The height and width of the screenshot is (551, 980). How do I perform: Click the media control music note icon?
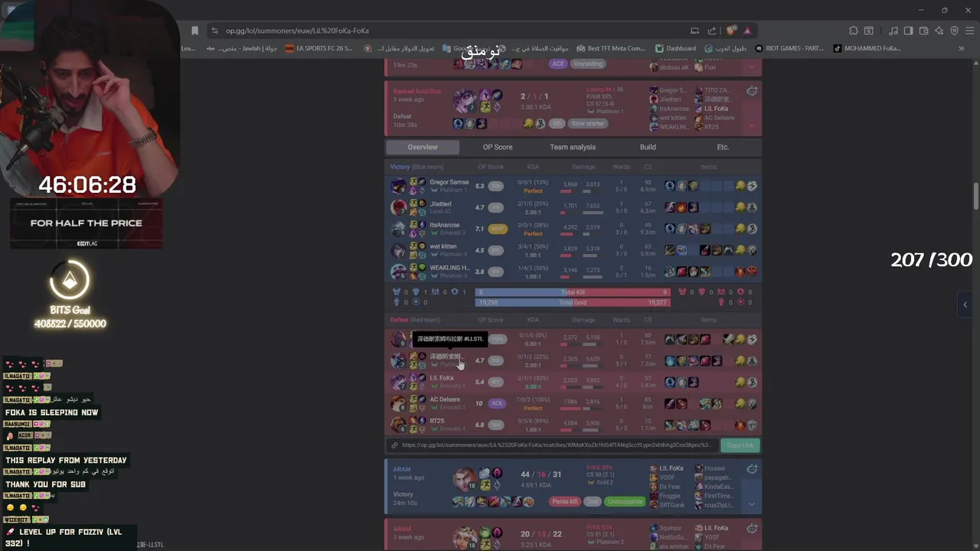tap(893, 31)
